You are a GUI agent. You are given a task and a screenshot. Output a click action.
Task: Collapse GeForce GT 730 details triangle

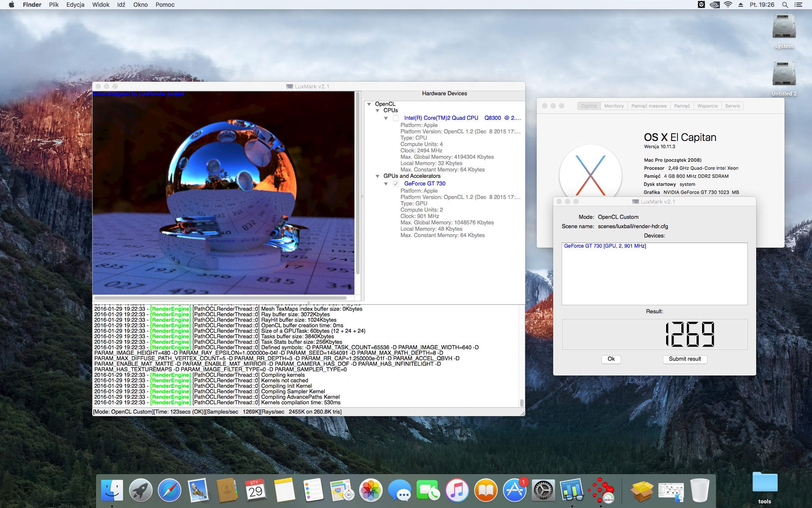click(386, 184)
